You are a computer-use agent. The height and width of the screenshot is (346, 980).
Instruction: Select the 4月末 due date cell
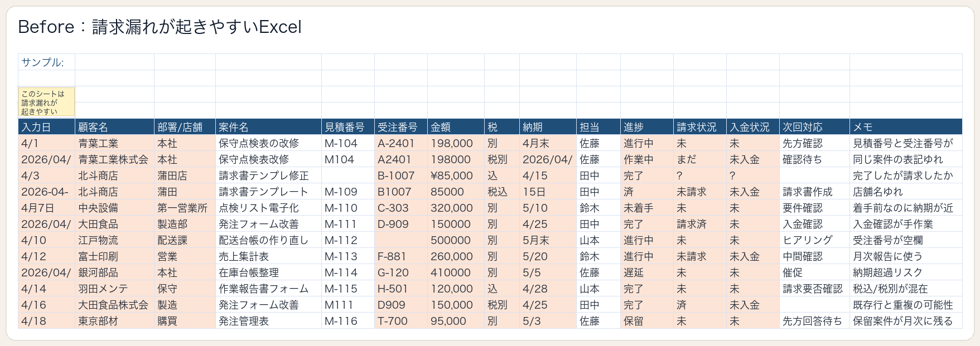pos(548,143)
